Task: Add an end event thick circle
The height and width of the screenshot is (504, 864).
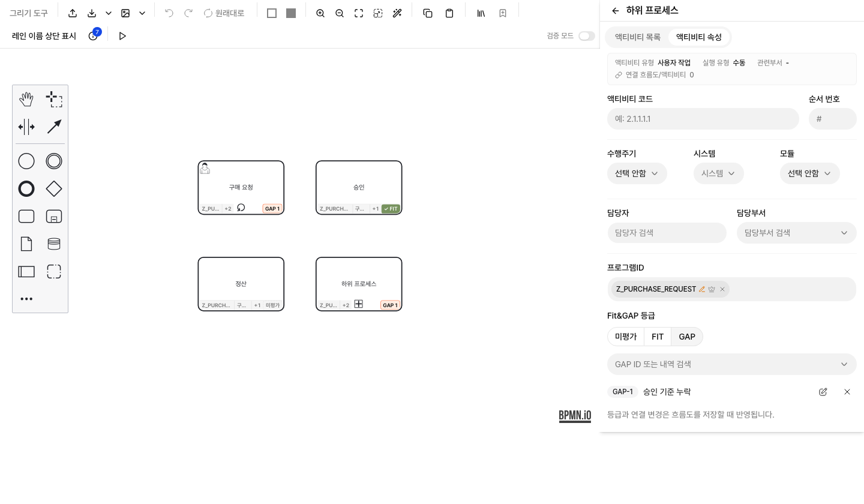Action: pos(26,188)
